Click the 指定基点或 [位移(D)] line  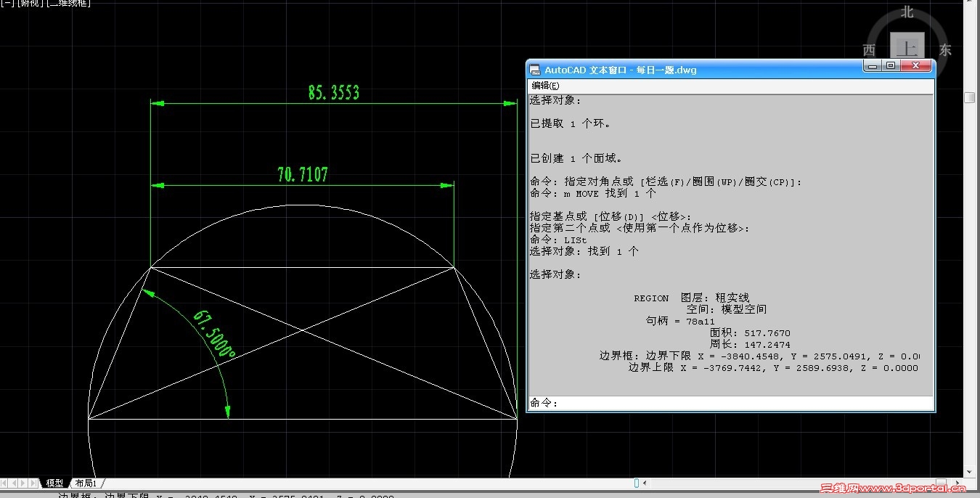pyautogui.click(x=611, y=216)
